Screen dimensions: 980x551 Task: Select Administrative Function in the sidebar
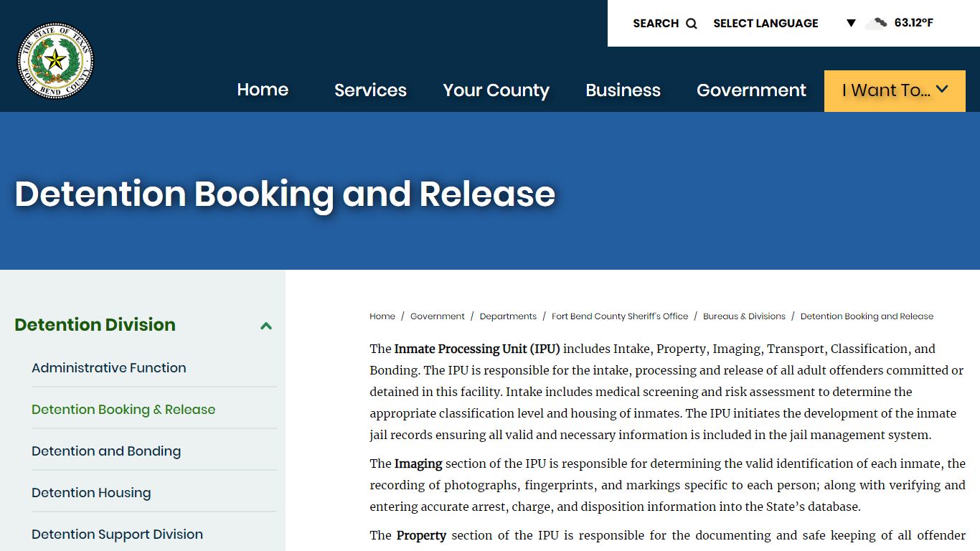click(108, 367)
